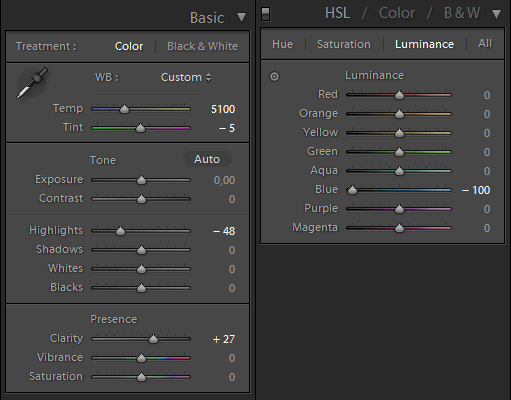Click the Blue luminance slider handle

click(352, 190)
